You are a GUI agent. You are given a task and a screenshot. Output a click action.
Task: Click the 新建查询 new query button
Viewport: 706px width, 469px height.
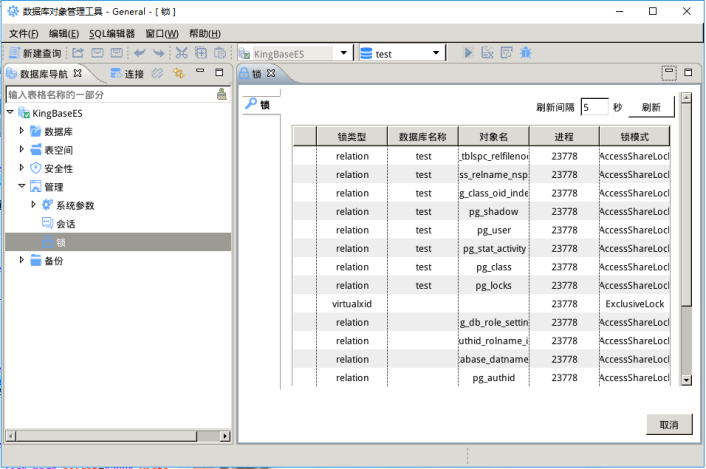35,54
